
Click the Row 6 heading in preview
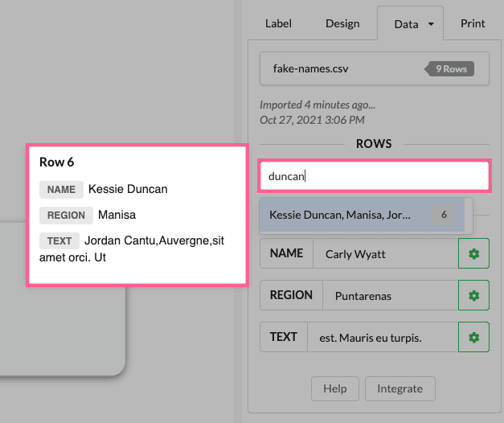pyautogui.click(x=56, y=162)
